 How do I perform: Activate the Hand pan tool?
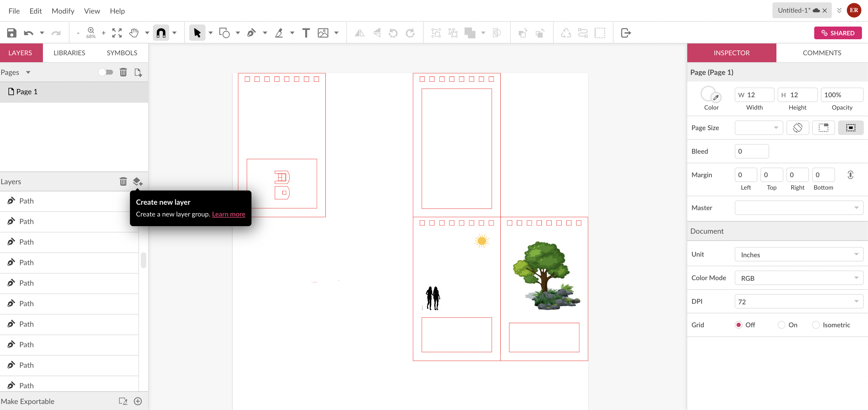pyautogui.click(x=134, y=33)
